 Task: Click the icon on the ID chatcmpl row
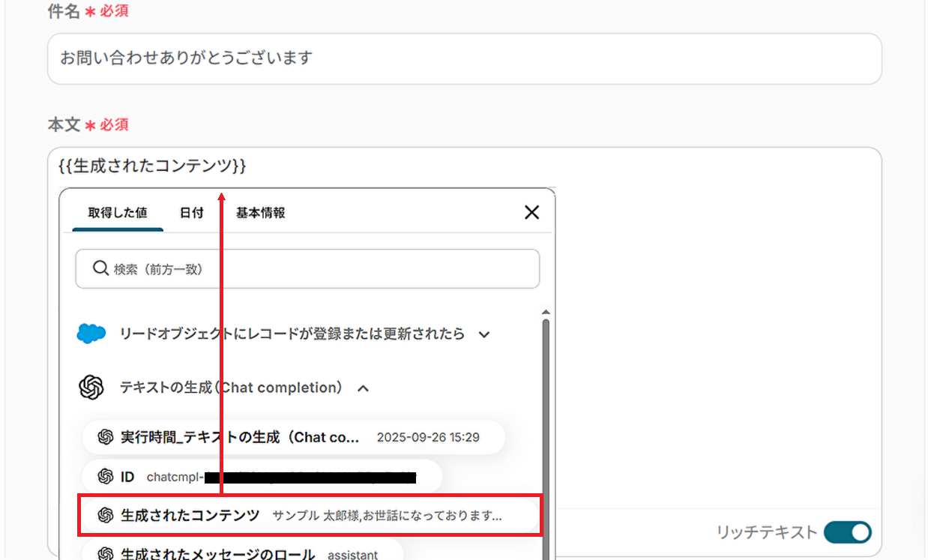(x=105, y=476)
